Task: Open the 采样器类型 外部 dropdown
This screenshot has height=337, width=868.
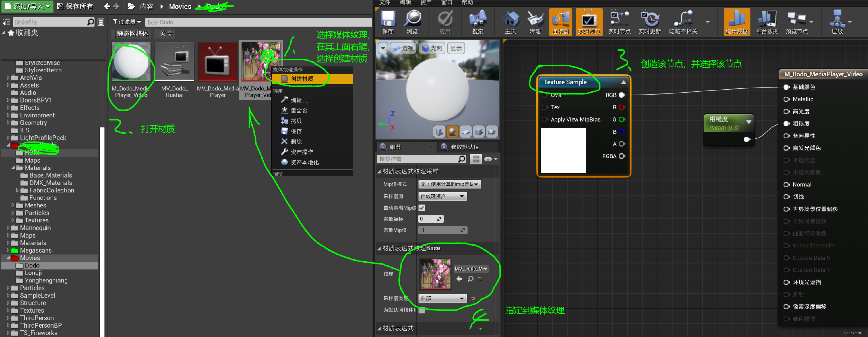Action: (x=442, y=298)
